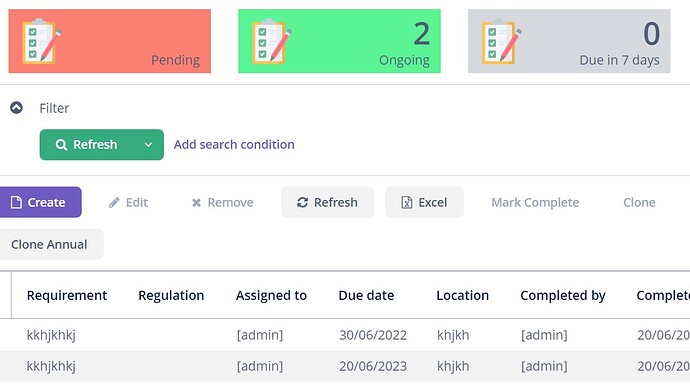Click the spreadsheet icon in Excel button
The width and height of the screenshot is (690, 391).
click(407, 202)
